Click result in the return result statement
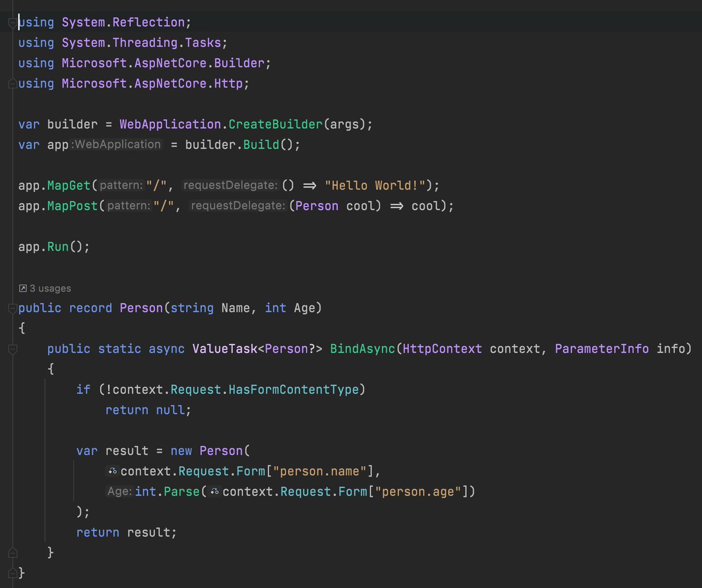This screenshot has width=702, height=588. (149, 532)
